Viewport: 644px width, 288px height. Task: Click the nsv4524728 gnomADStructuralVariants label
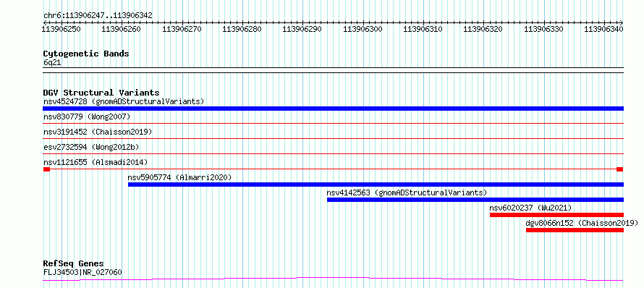[x=124, y=101]
